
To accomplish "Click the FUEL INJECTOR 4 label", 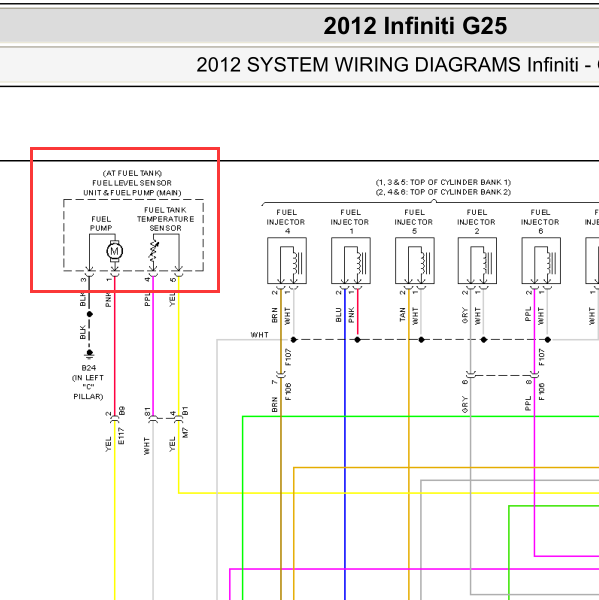I will click(286, 222).
